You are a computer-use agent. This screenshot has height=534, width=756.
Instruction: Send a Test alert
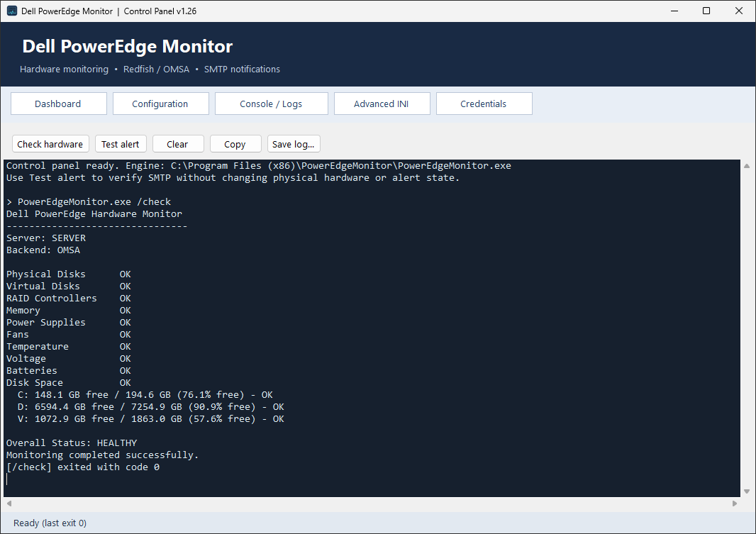pyautogui.click(x=121, y=144)
